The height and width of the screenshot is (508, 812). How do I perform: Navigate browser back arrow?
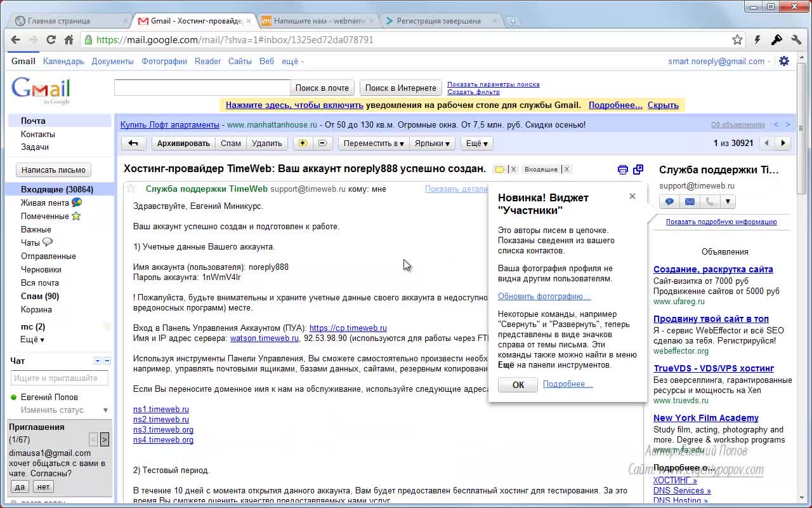[15, 39]
